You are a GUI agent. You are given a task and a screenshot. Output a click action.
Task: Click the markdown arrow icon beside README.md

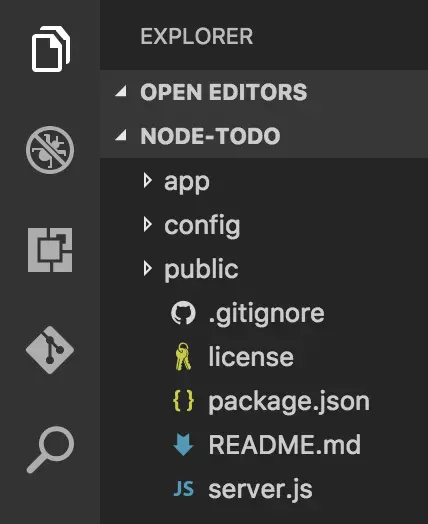pyautogui.click(x=183, y=444)
